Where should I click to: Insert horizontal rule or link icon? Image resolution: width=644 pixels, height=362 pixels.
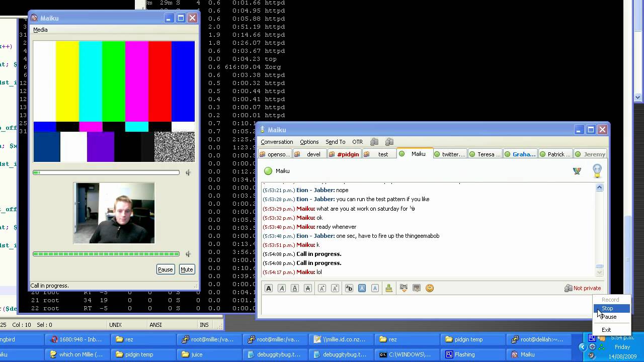404,288
